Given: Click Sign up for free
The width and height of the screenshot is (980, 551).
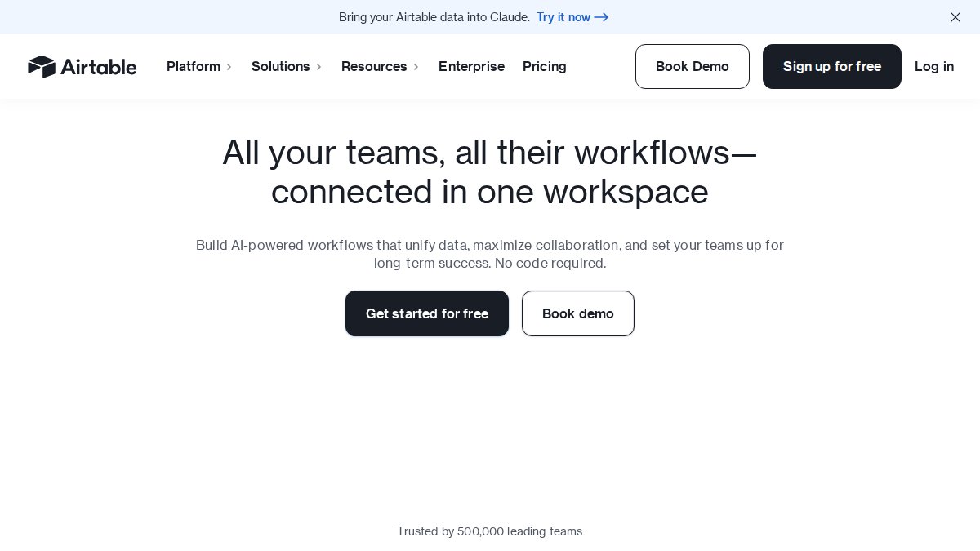Looking at the screenshot, I should click(832, 67).
